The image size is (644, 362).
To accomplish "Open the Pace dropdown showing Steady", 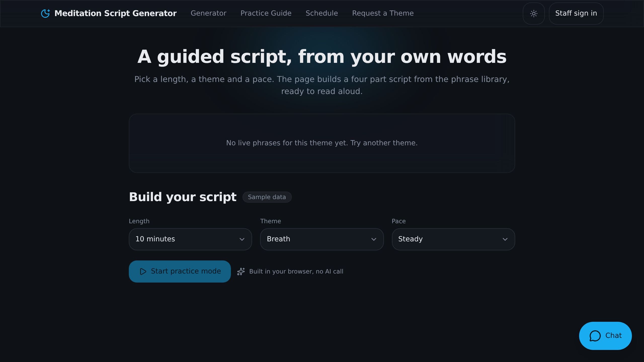I will (x=453, y=239).
